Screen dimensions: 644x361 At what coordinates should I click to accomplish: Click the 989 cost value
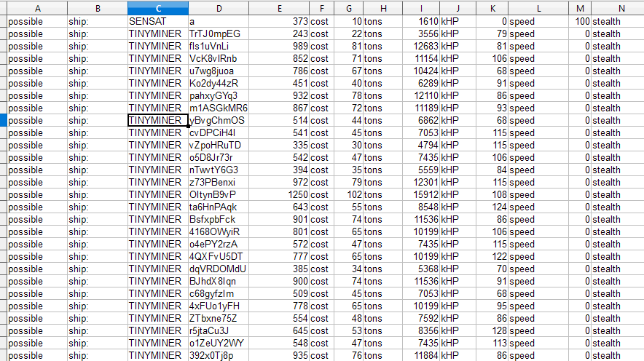[279, 46]
